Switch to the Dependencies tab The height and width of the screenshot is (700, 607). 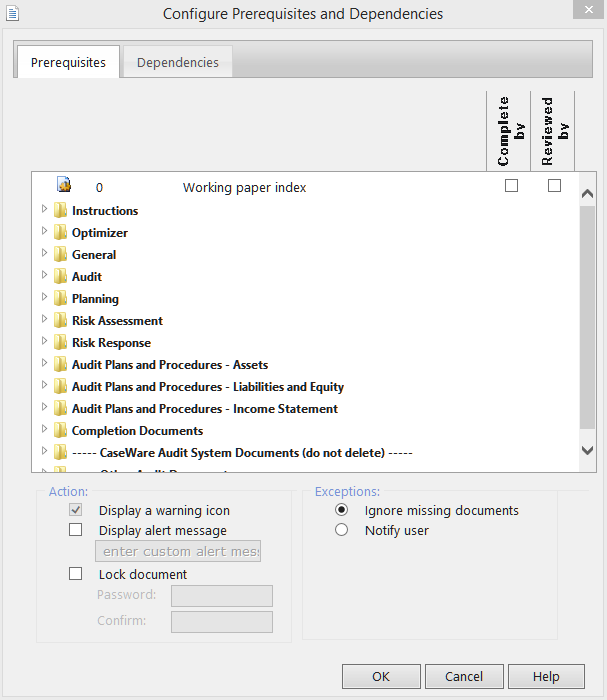(x=178, y=62)
